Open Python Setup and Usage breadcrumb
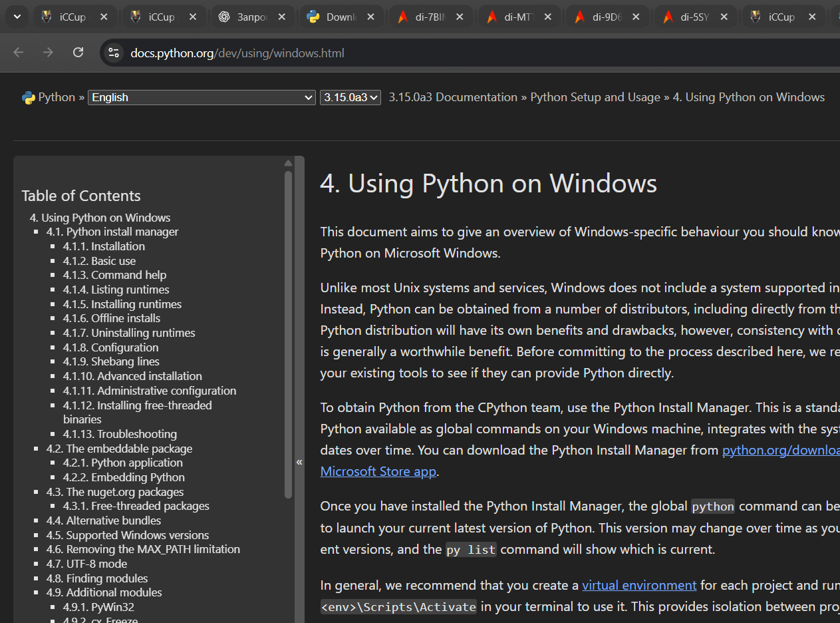The width and height of the screenshot is (840, 623). coord(595,97)
